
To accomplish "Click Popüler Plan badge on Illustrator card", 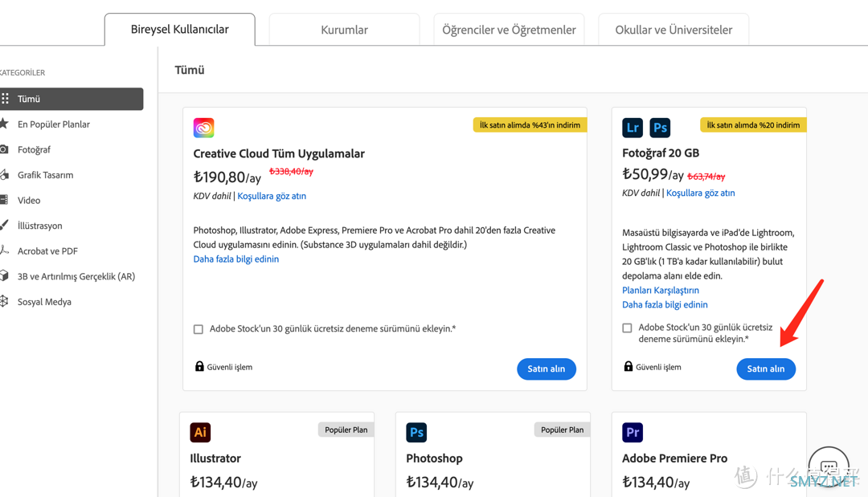I will click(x=346, y=430).
